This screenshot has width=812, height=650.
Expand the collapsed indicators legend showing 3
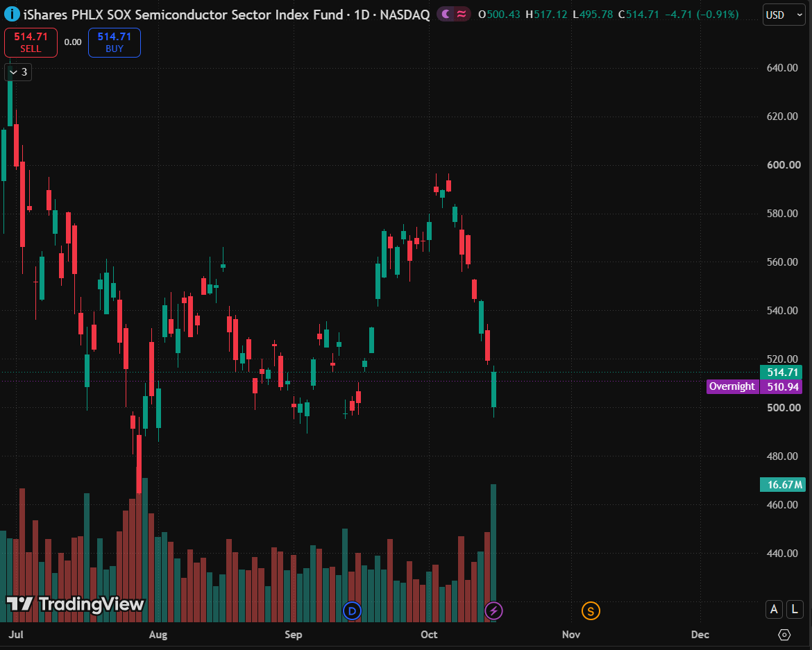click(18, 72)
